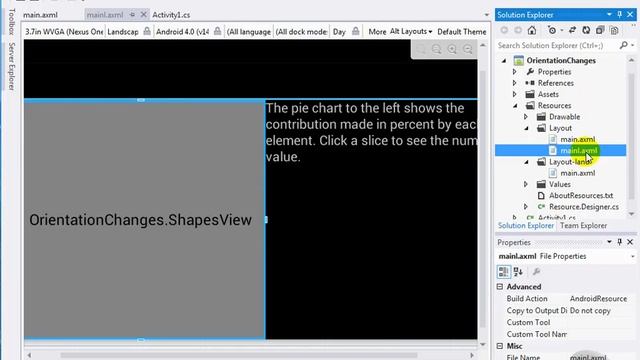Open Solution Explorer window options dropdown

pyautogui.click(x=609, y=14)
